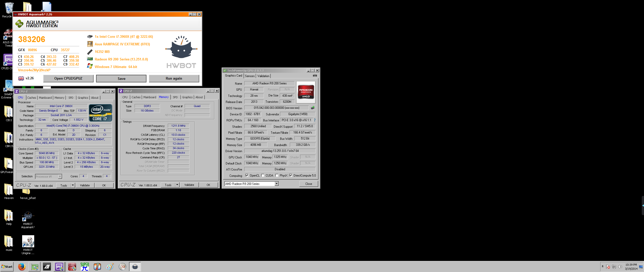Viewport: 644px width, 272px height.
Task: Click Validate in the Memory CPU-Z window
Action: click(x=189, y=185)
